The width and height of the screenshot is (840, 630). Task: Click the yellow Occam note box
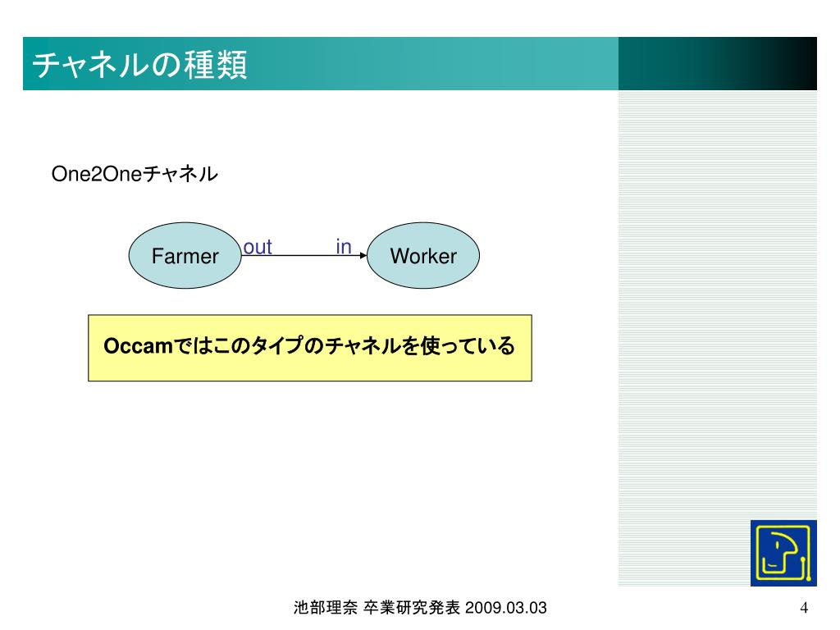309,348
